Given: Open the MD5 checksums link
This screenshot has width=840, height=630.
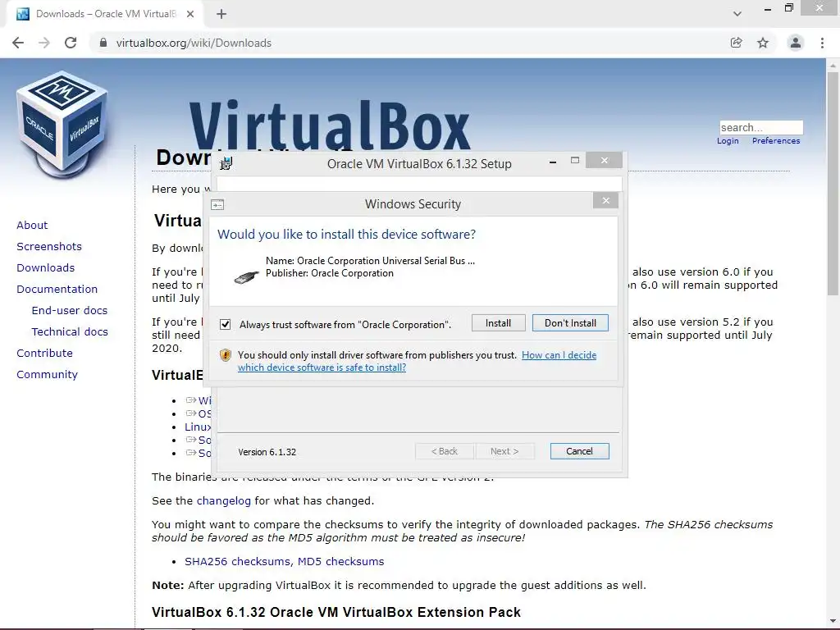Looking at the screenshot, I should pos(340,561).
